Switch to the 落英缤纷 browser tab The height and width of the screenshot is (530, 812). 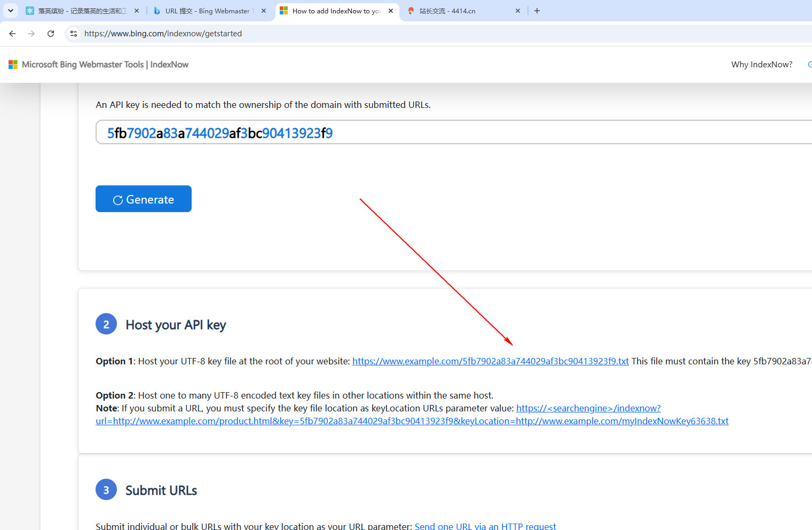(81, 11)
